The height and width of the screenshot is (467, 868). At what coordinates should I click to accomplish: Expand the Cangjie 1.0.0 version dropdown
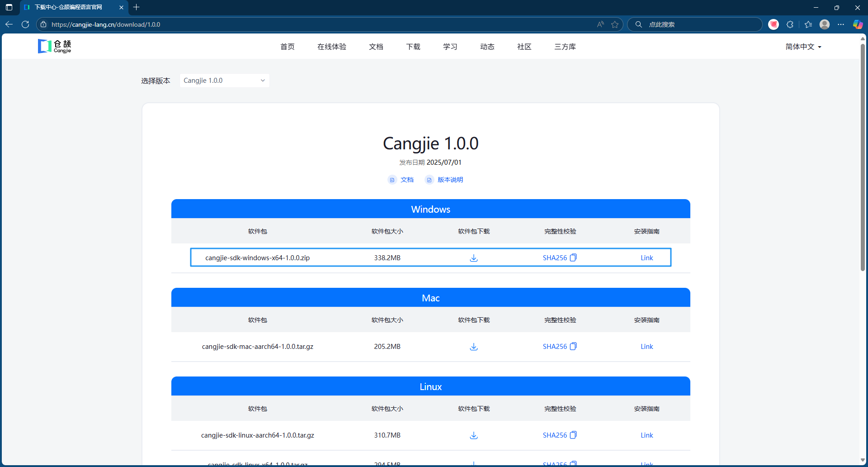click(x=225, y=81)
